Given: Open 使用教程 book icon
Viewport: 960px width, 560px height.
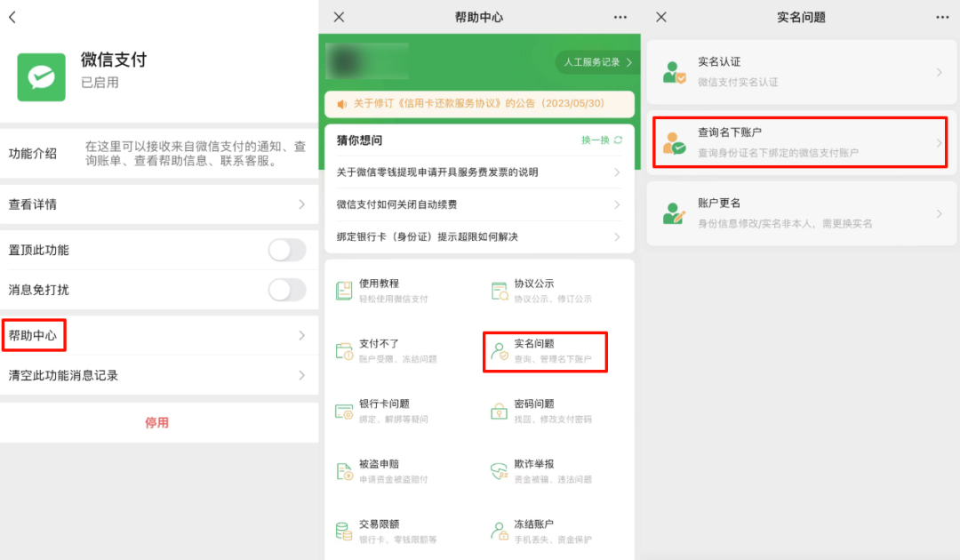Looking at the screenshot, I should tap(344, 291).
